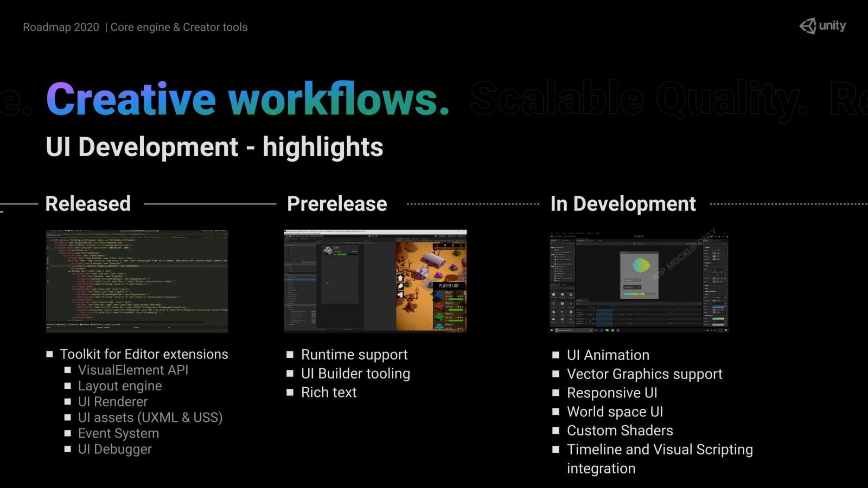Open the Released code editor screenshot
This screenshot has width=868, height=488.
coord(137,281)
